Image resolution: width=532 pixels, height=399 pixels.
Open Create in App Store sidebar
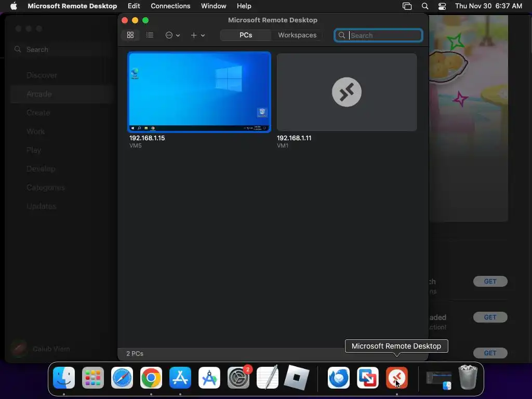pyautogui.click(x=38, y=113)
